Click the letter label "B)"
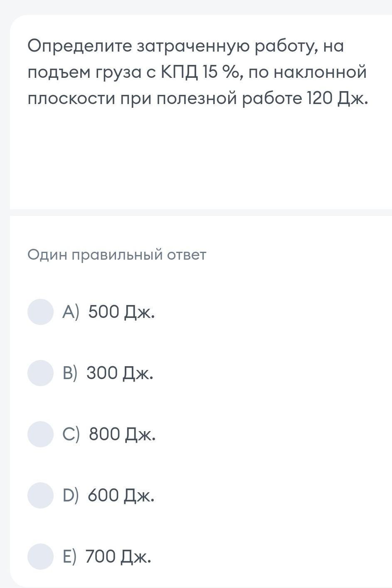Screen dimensions: 392x588 [70, 373]
